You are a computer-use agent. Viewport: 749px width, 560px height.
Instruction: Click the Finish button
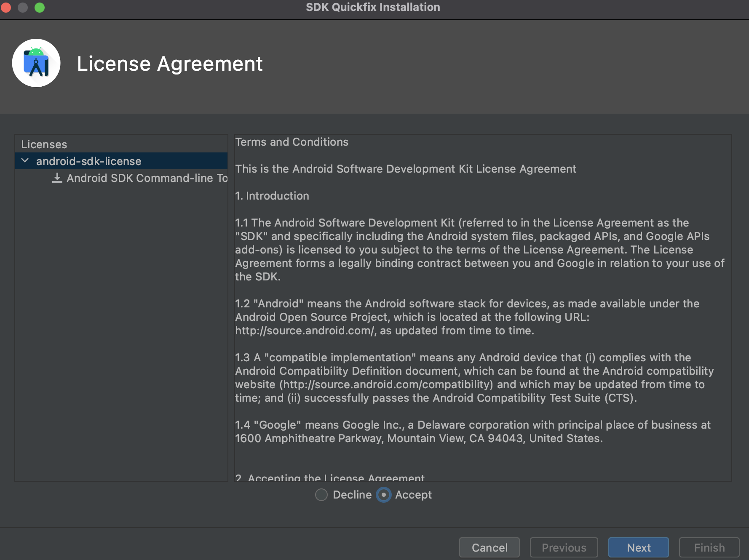[x=709, y=547]
